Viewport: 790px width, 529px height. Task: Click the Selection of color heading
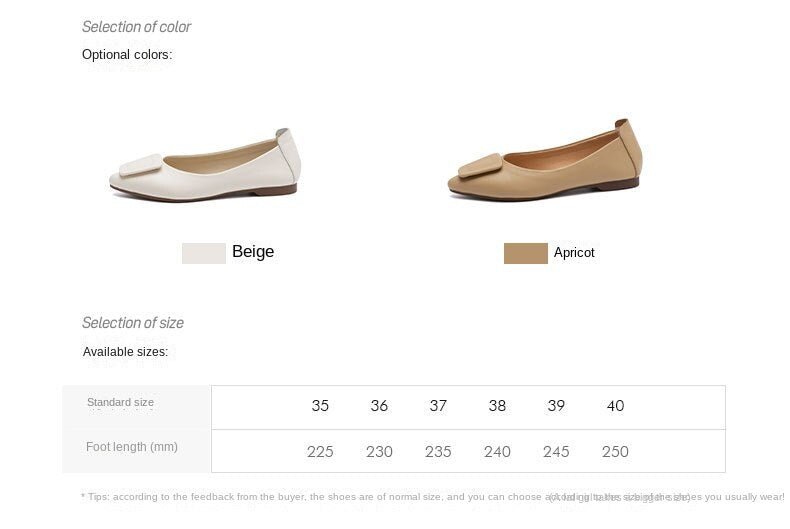[x=137, y=27]
